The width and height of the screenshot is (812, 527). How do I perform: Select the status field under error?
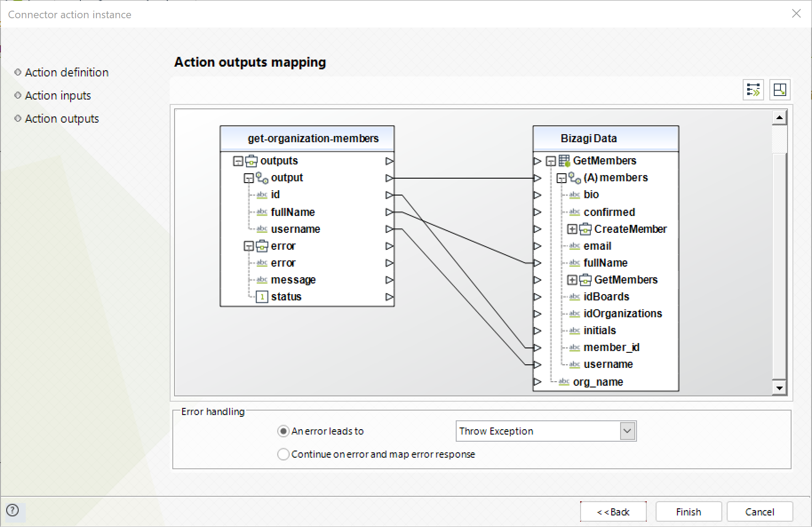pyautogui.click(x=286, y=297)
